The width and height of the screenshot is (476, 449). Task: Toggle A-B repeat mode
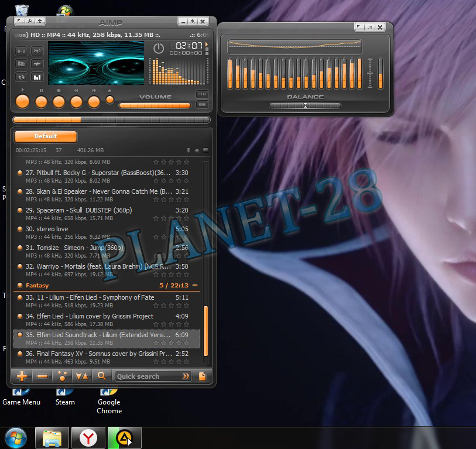(x=21, y=51)
